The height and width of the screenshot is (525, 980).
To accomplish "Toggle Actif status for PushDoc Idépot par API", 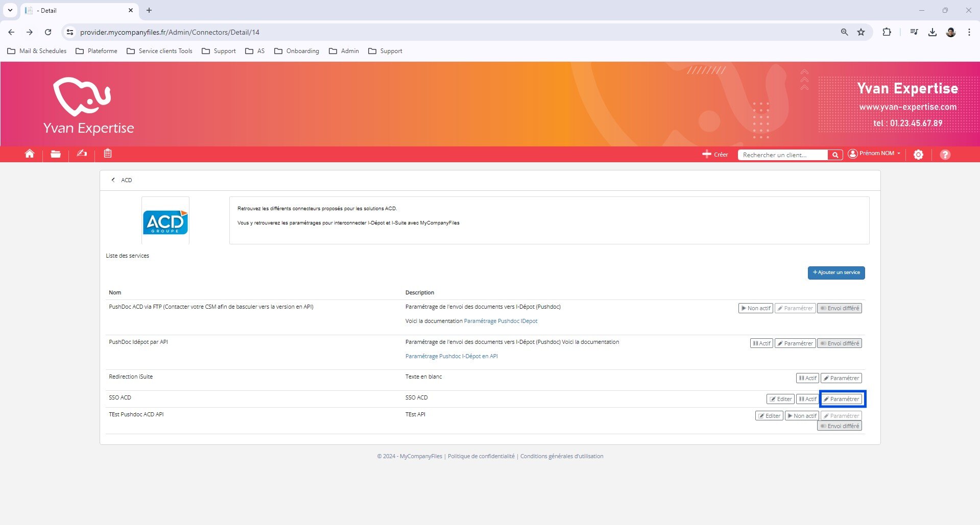I will point(761,343).
